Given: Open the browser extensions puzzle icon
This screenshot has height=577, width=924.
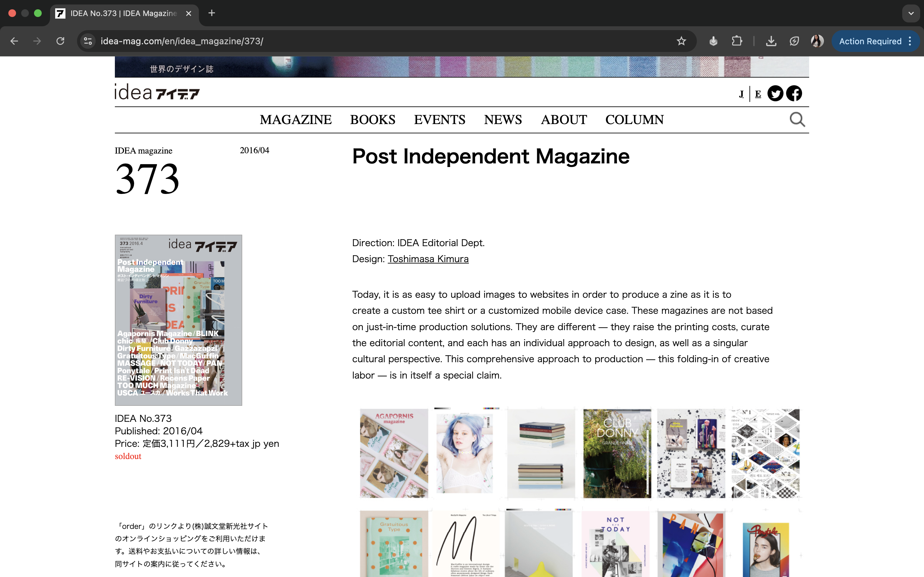Looking at the screenshot, I should point(737,41).
